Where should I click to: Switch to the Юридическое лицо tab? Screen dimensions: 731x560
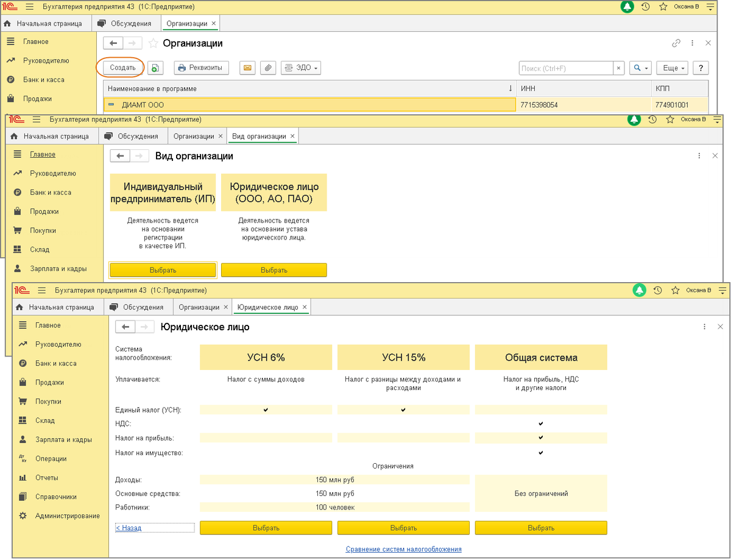click(268, 307)
